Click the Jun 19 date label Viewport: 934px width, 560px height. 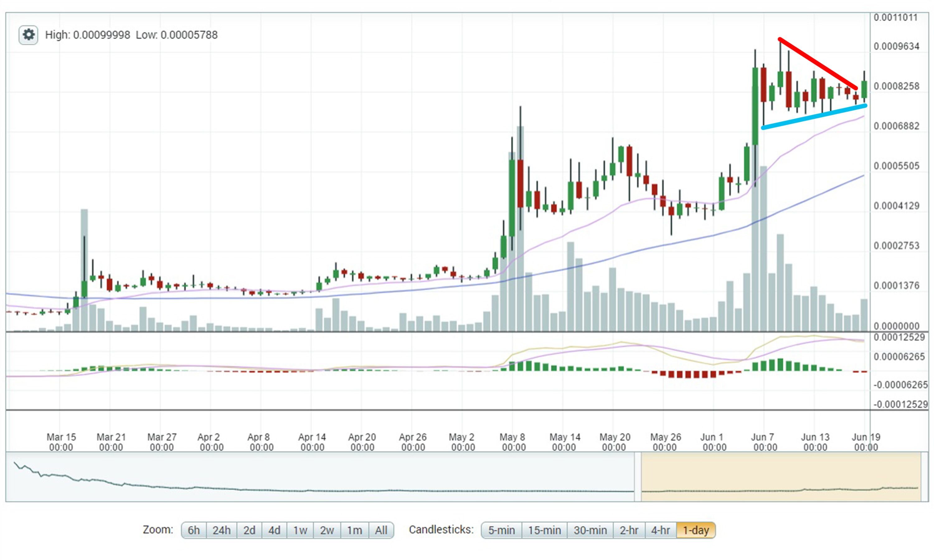[866, 442]
